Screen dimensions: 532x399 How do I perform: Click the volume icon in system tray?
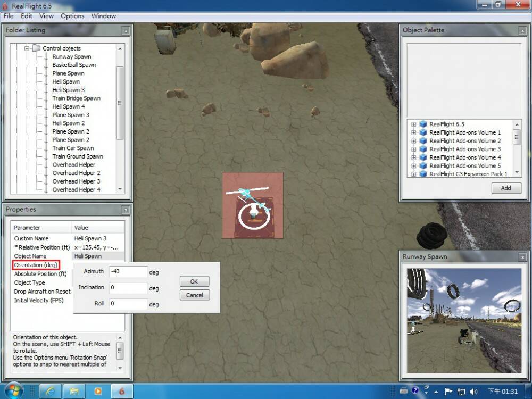(x=474, y=392)
